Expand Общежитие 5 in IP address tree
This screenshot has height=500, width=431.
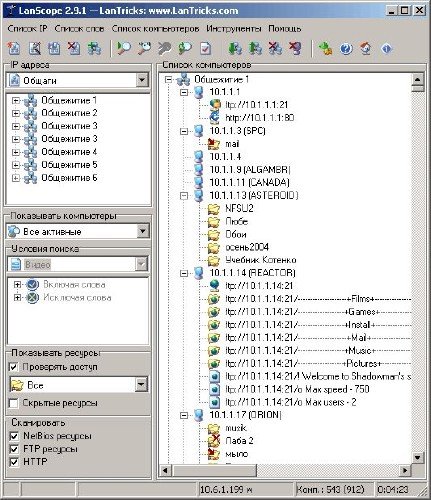[x=15, y=165]
